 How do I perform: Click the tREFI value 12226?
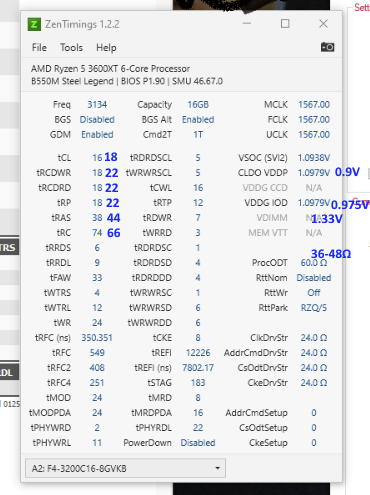point(198,353)
